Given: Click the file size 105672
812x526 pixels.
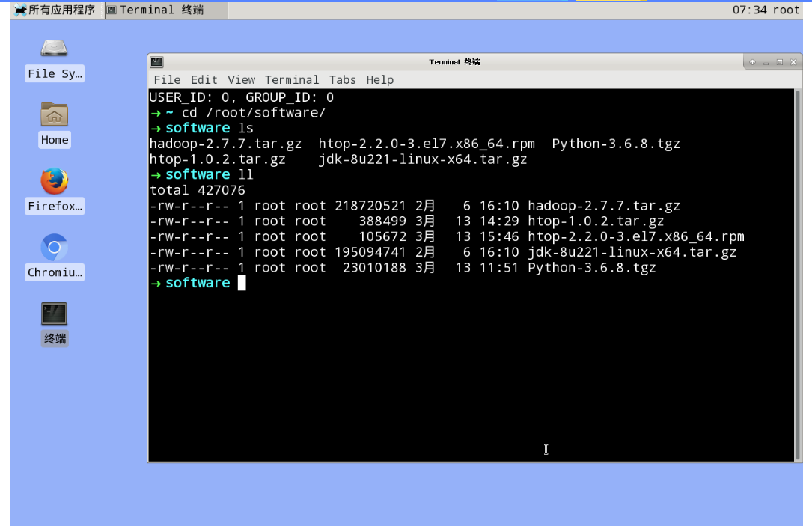Looking at the screenshot, I should (x=382, y=237).
